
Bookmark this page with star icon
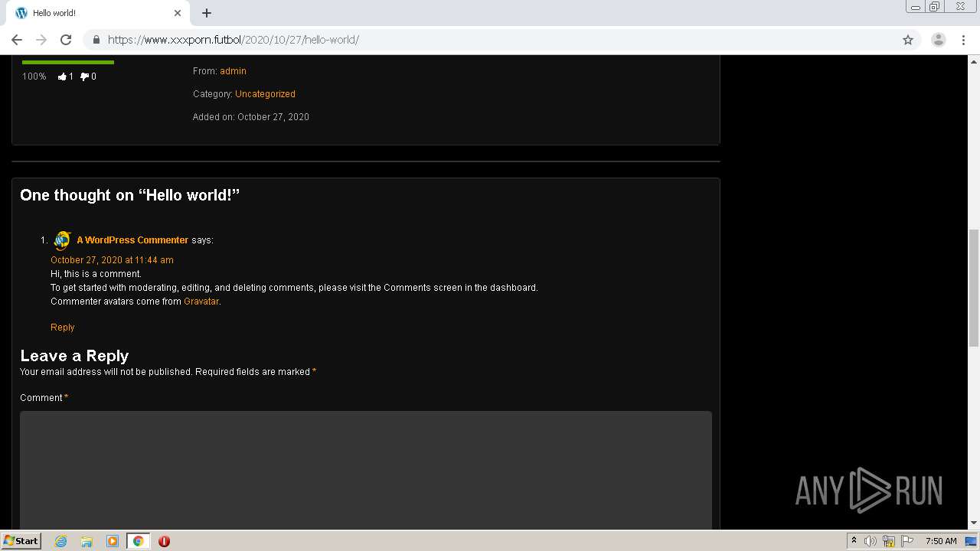pos(908,40)
